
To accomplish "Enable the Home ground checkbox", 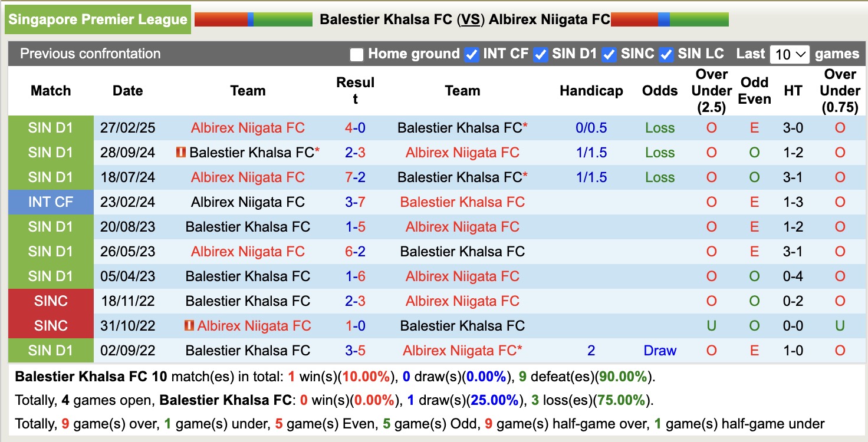I will point(356,54).
